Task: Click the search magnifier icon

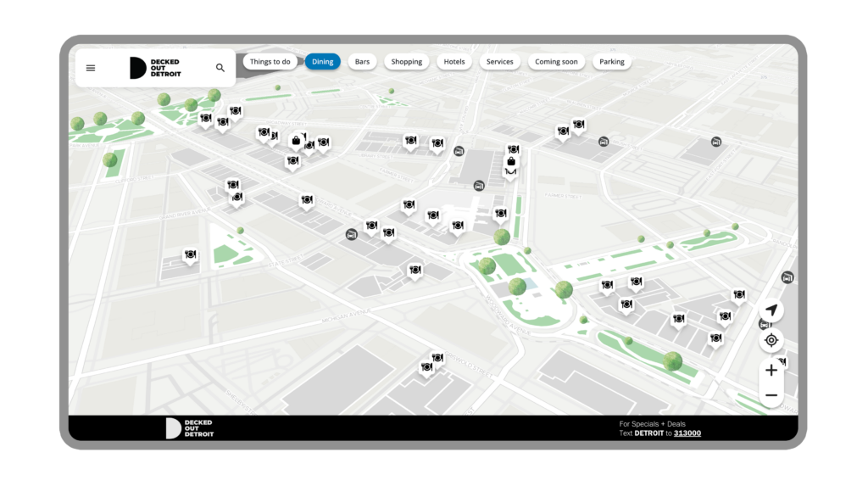Action: tap(220, 68)
